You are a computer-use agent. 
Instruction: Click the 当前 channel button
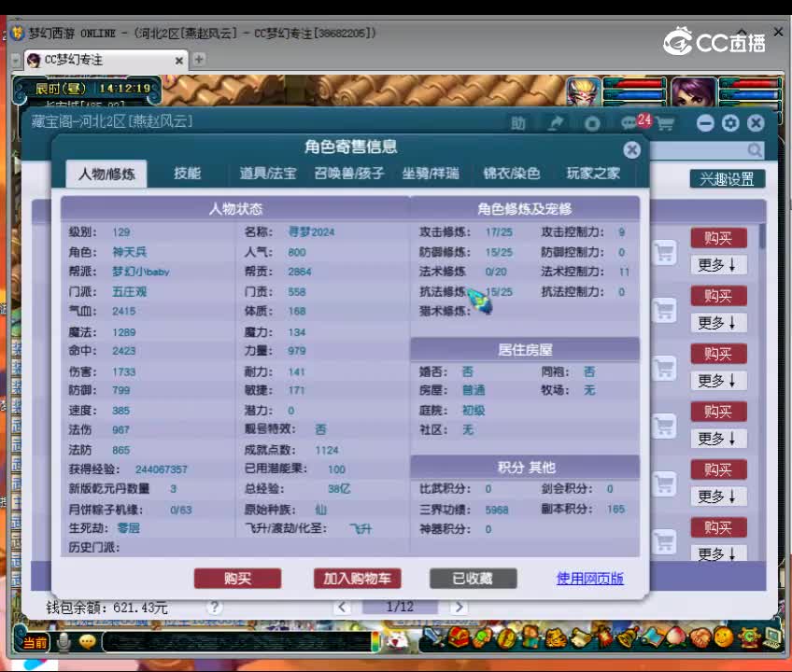35,642
